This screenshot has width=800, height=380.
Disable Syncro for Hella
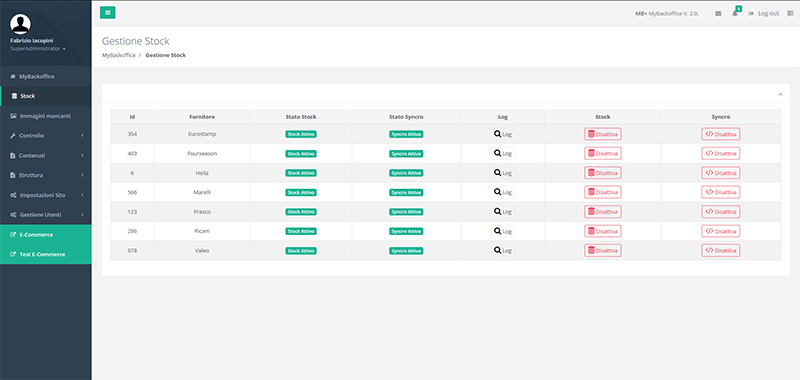click(720, 173)
